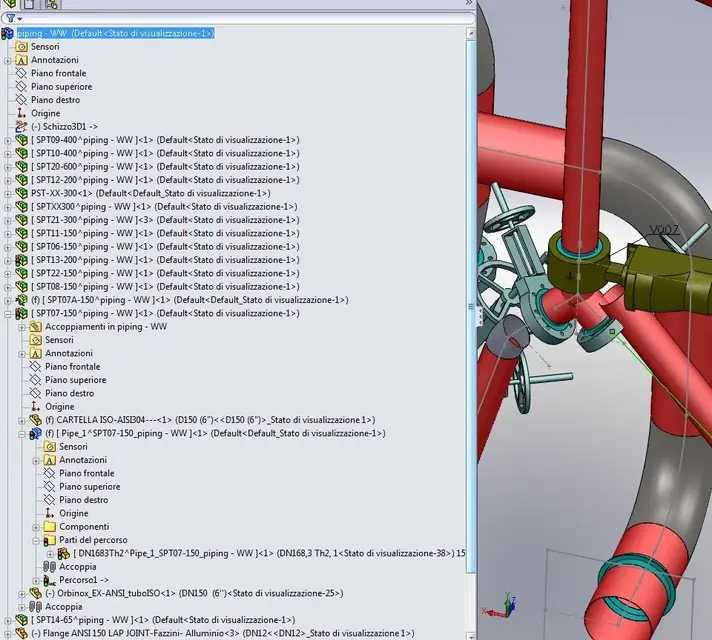Image resolution: width=712 pixels, height=640 pixels.
Task: Click the Orbinox_EX-ANSI valve part icon
Action: 35,593
